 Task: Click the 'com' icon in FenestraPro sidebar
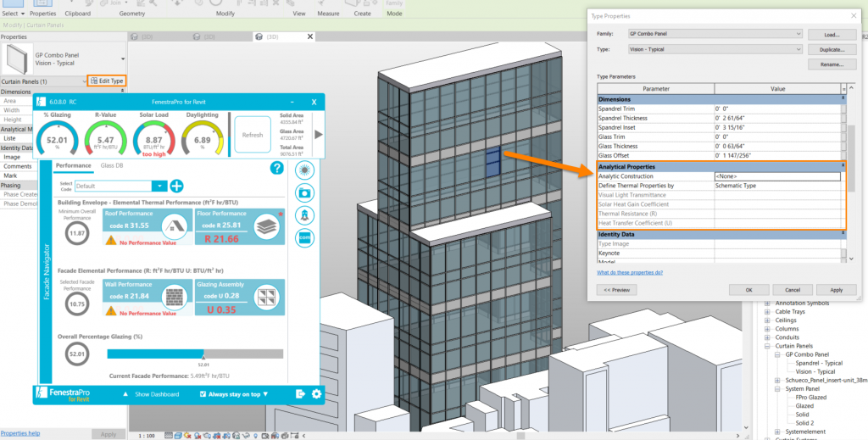pyautogui.click(x=304, y=238)
